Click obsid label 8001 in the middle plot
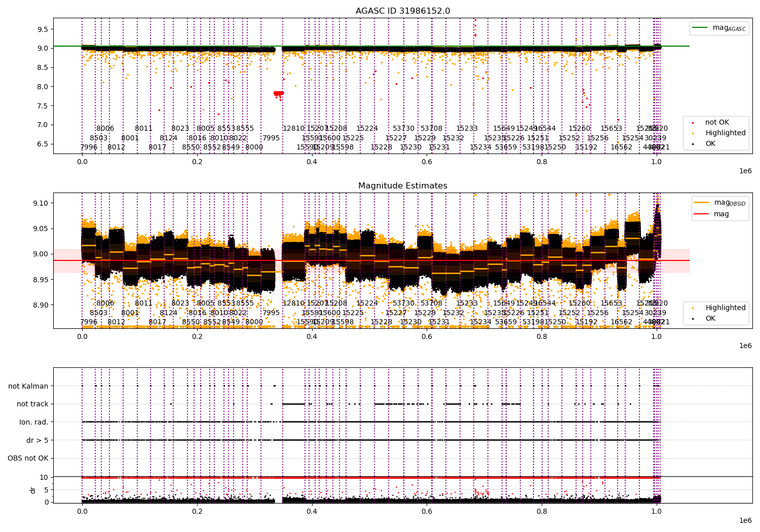Screen dimensions: 760x532 pos(130,313)
